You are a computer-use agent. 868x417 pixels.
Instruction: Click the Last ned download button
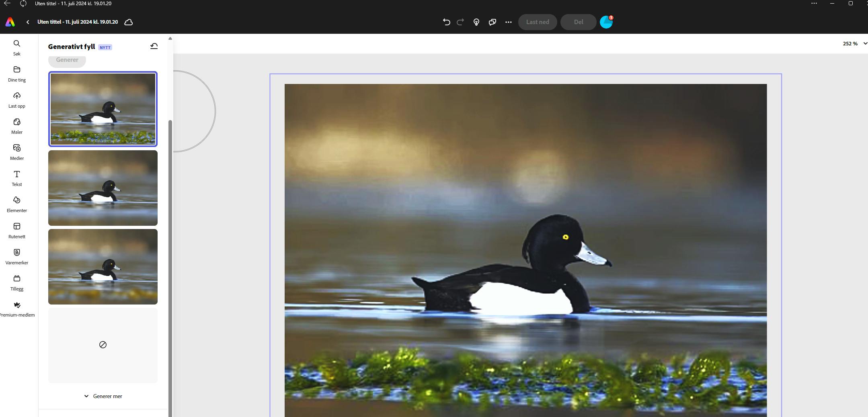point(538,22)
